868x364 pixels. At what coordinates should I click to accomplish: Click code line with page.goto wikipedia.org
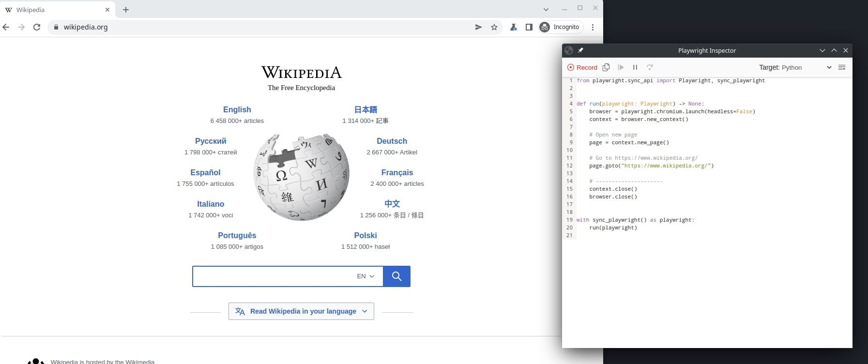tap(651, 166)
